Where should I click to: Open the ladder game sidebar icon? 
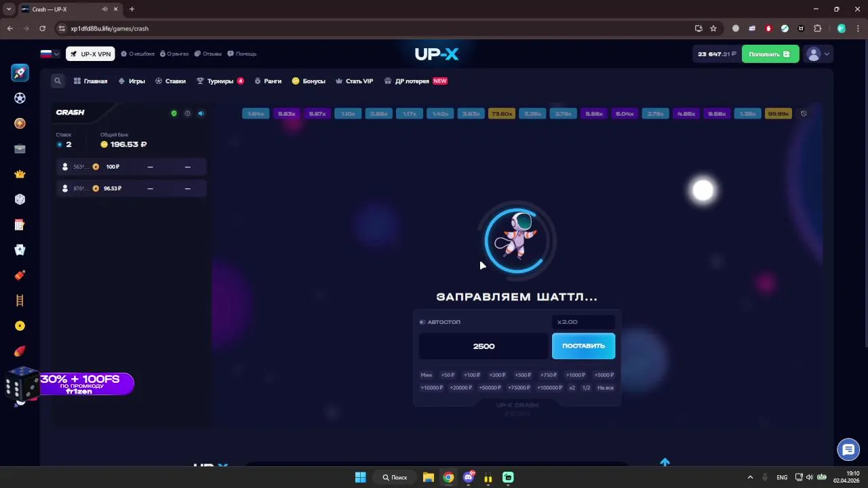click(x=20, y=301)
